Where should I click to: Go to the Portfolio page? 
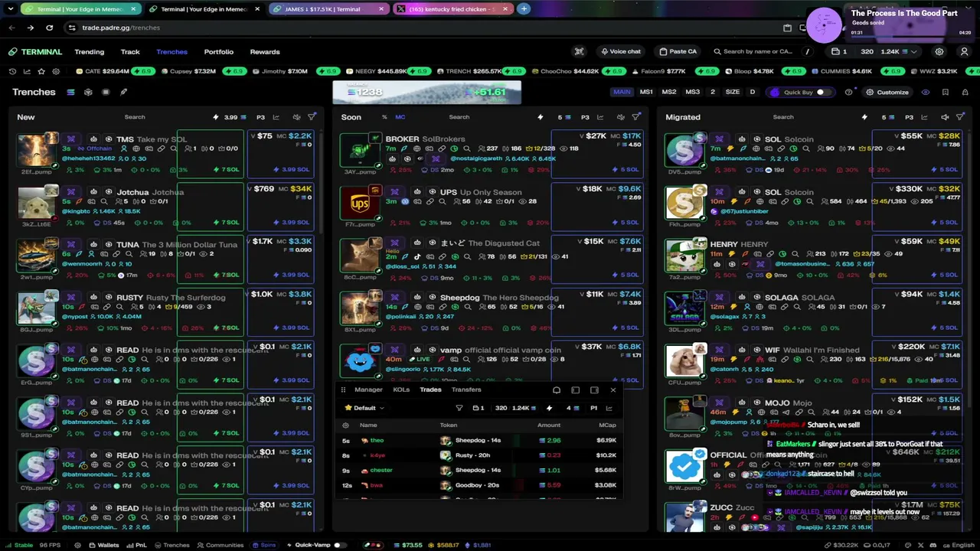click(218, 52)
